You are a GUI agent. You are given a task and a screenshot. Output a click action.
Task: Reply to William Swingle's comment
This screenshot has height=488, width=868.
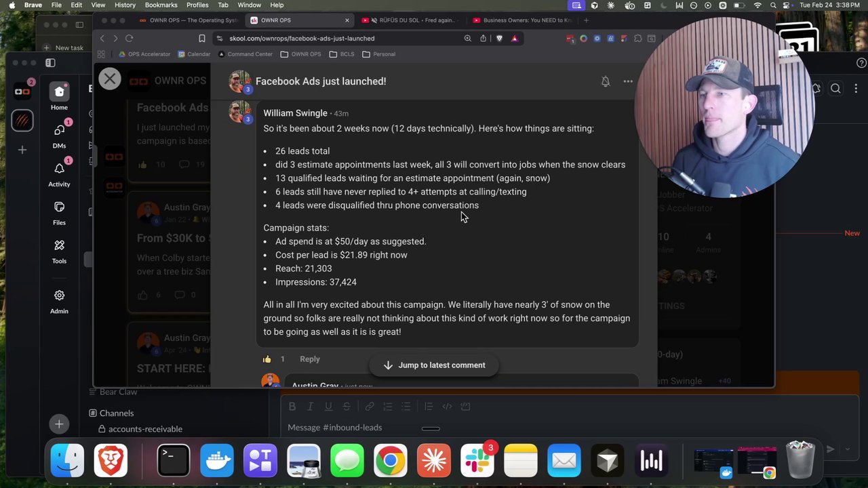(x=310, y=359)
